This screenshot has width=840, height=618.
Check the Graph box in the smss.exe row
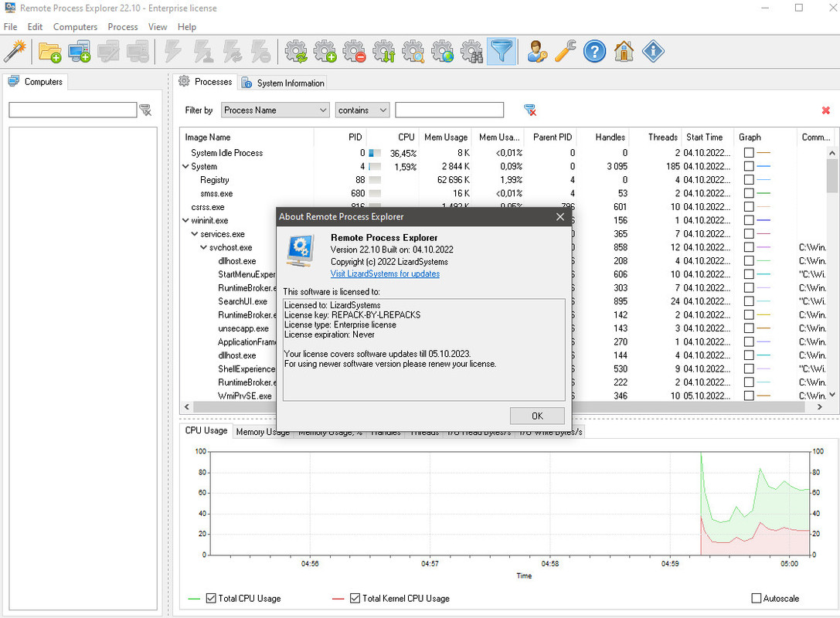click(749, 193)
